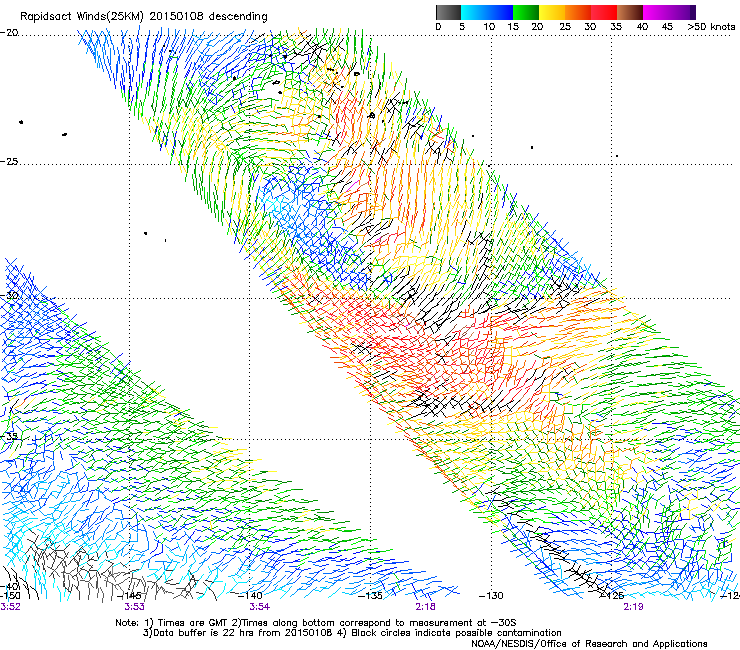
Task: Click the cyan-blue 5-15 knots legend segment
Action: (487, 12)
